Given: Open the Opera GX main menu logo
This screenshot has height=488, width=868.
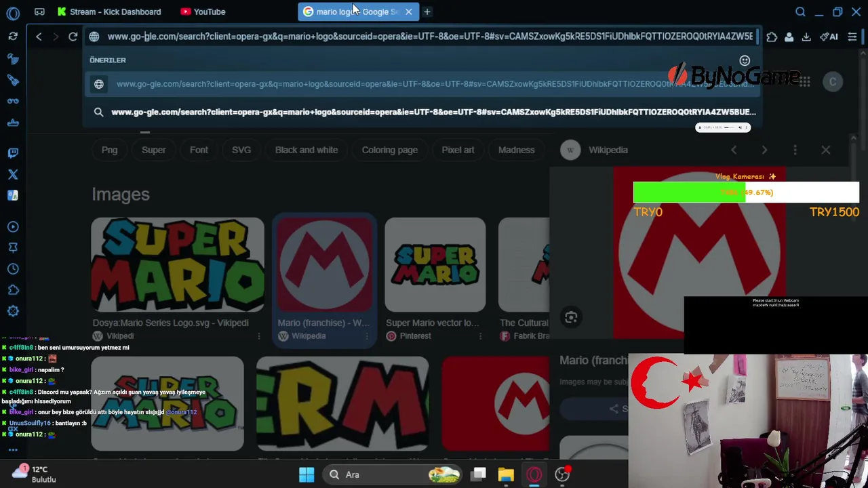Looking at the screenshot, I should 13,12.
